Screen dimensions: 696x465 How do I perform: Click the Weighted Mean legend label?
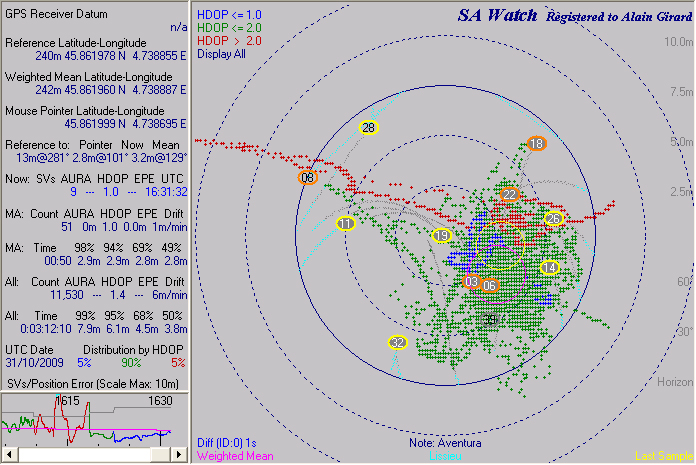tap(235, 456)
